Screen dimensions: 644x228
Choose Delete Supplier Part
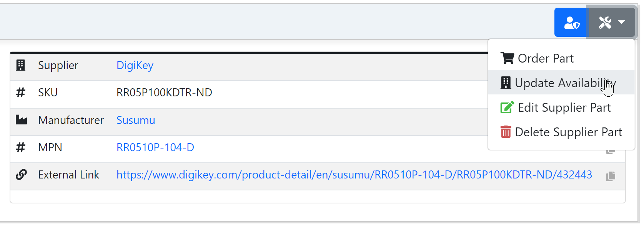coord(568,132)
